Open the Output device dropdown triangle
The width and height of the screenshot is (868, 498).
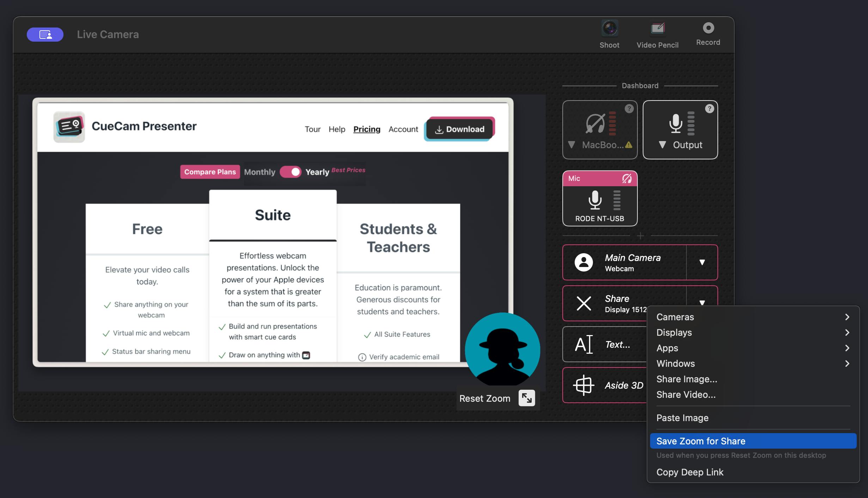[662, 145]
